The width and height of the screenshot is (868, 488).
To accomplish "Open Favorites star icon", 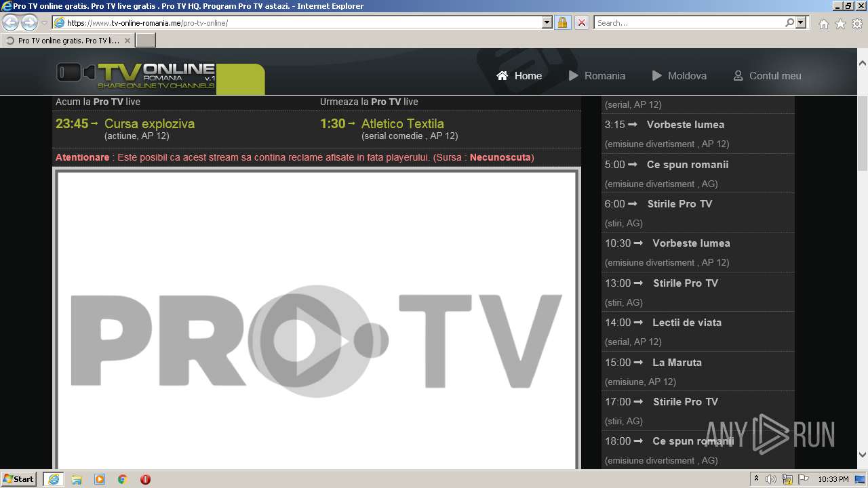I will tap(840, 24).
